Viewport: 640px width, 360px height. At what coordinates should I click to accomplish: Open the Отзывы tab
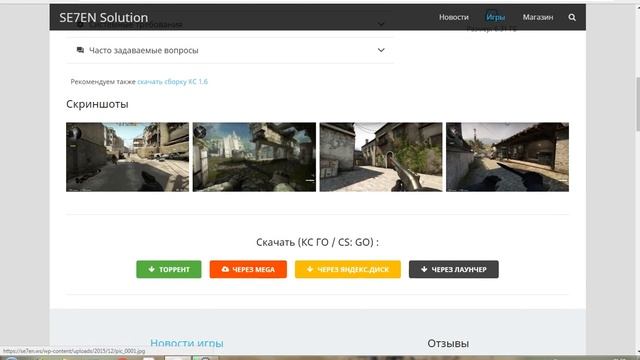448,343
